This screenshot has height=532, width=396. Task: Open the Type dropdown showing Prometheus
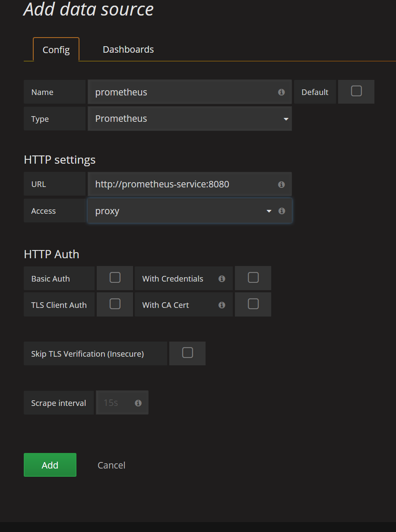coord(190,119)
